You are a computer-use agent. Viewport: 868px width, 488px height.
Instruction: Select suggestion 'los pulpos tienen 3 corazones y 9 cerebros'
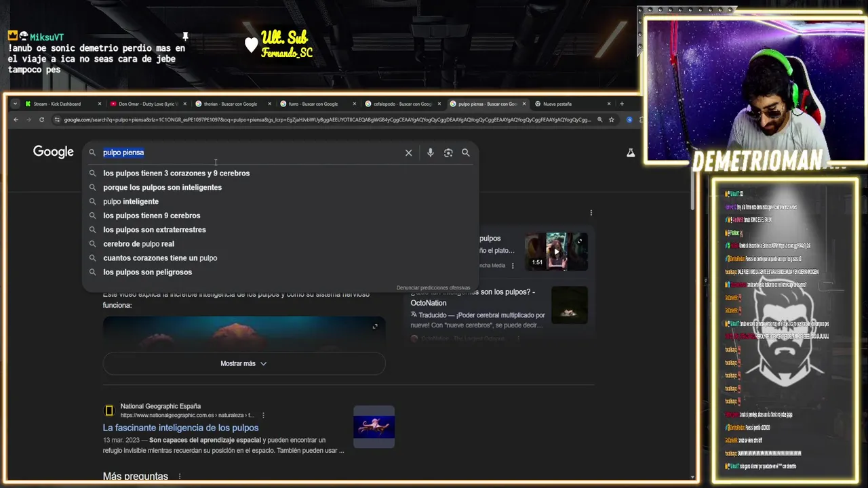176,173
